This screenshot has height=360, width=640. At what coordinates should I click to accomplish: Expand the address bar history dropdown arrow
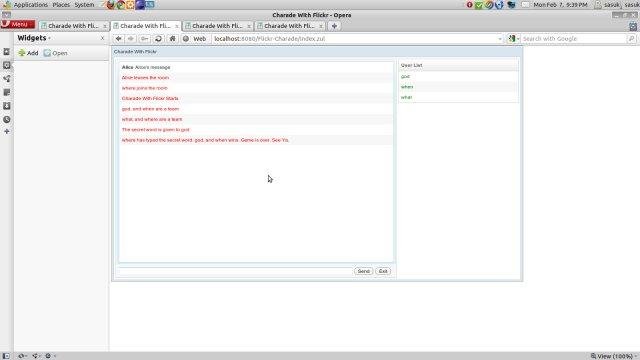tap(500, 39)
